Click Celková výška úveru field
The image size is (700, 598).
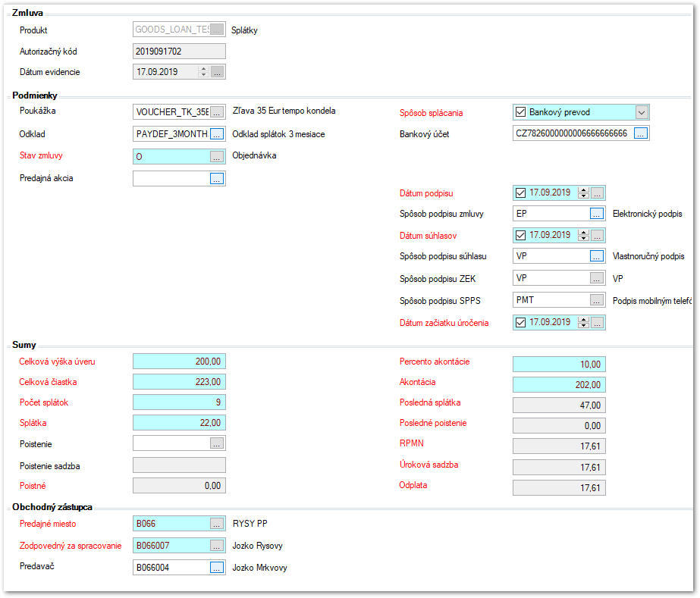point(180,362)
